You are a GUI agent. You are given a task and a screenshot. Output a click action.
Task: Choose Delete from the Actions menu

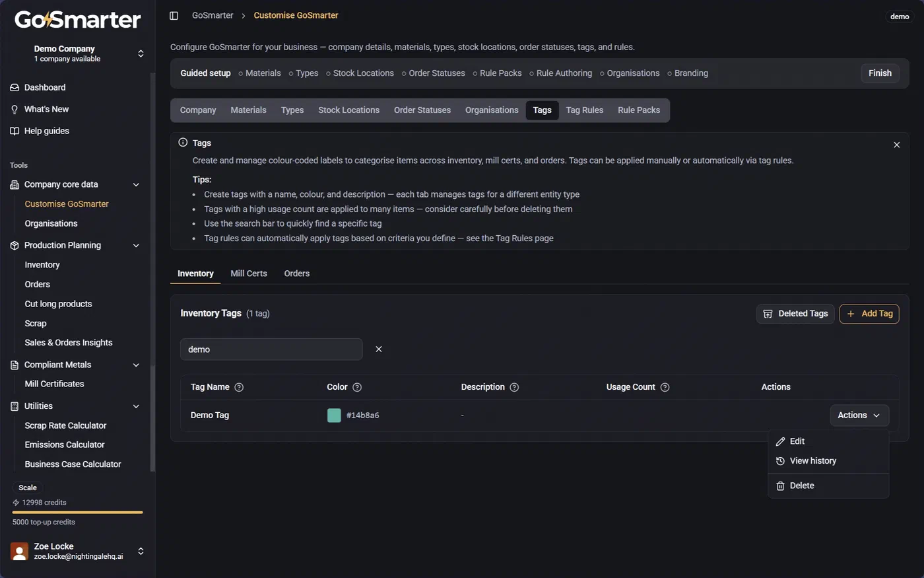[x=828, y=486]
